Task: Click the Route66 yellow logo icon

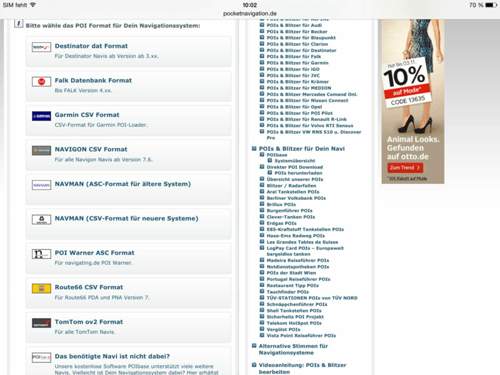Action: [41, 288]
